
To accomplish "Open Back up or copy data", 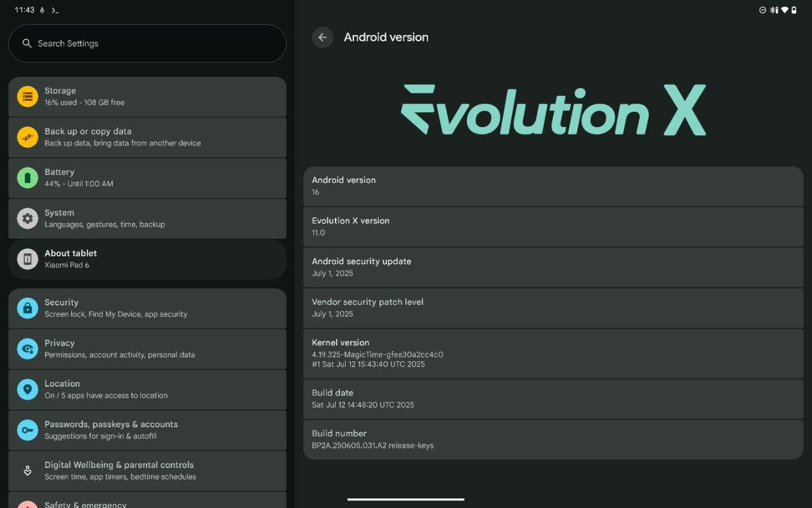I will point(147,137).
